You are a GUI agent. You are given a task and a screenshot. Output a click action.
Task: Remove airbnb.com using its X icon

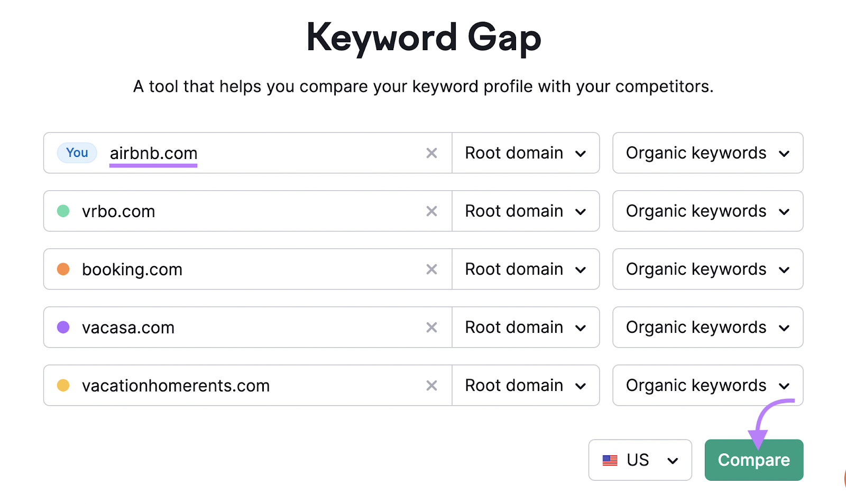pyautogui.click(x=431, y=153)
